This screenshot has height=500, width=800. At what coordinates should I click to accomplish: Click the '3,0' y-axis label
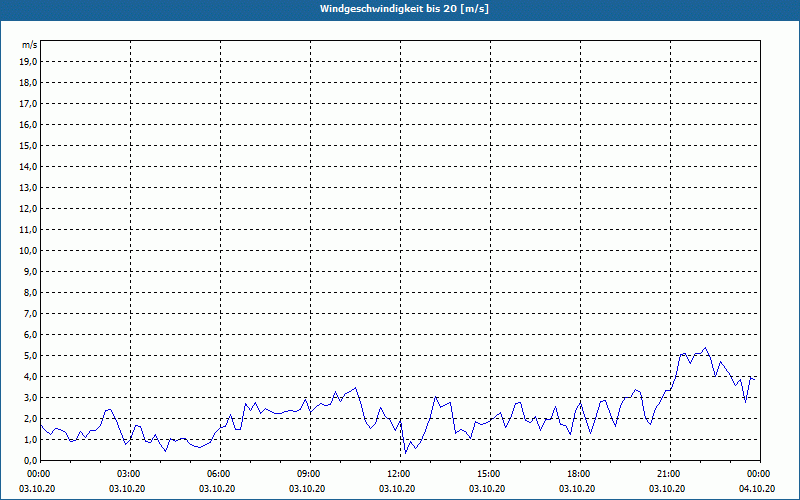(30, 397)
